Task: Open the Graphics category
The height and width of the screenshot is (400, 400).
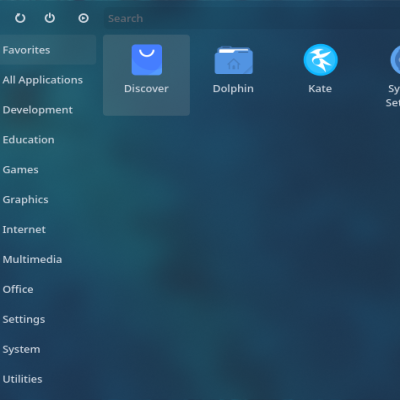Action: 48,200
